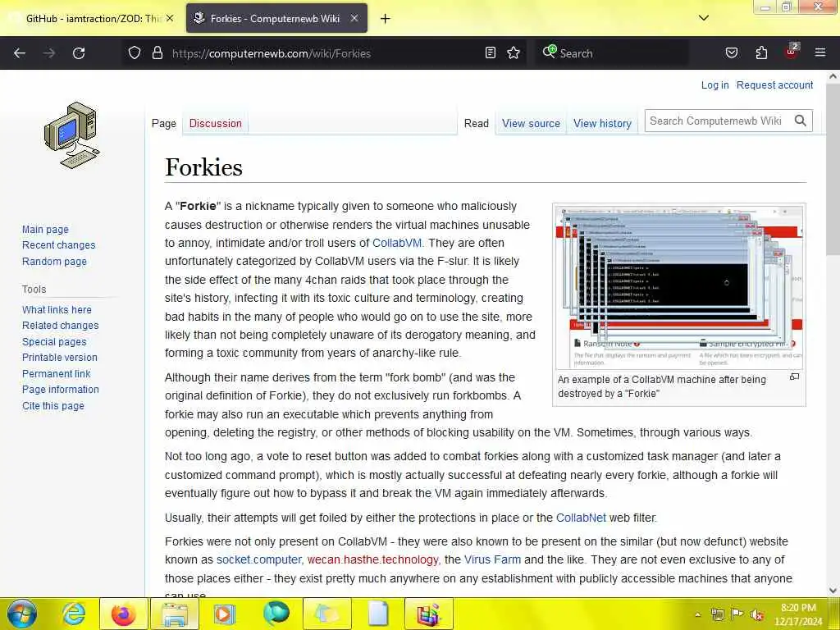Select the Page tab
This screenshot has width=840, height=630.
point(164,123)
